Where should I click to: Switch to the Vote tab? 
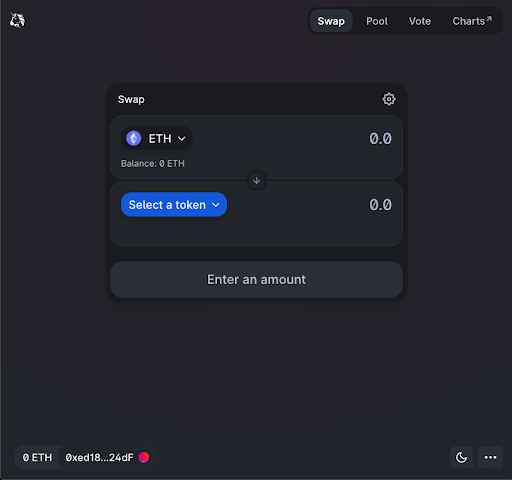pos(420,21)
